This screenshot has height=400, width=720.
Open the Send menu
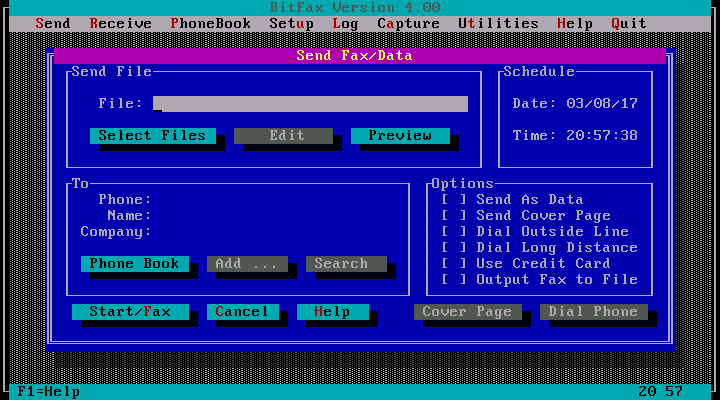pyautogui.click(x=53, y=23)
